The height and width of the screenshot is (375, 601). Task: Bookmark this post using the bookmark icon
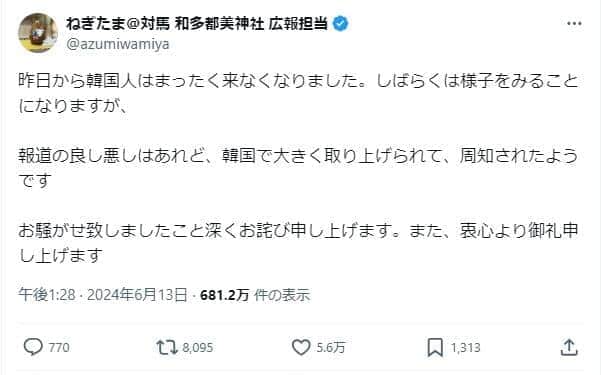(x=435, y=347)
